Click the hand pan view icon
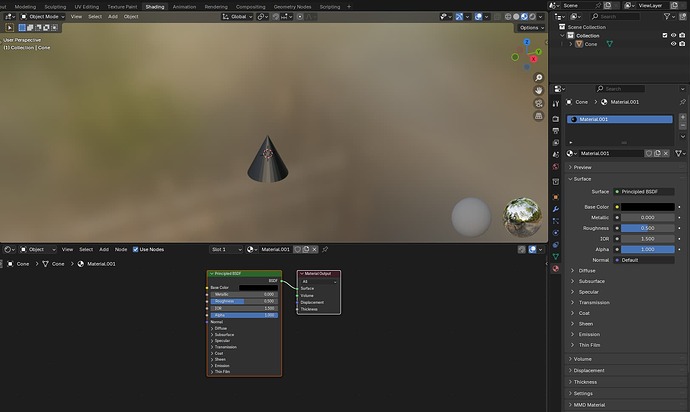Viewport: 690px width, 412px height. tap(538, 91)
